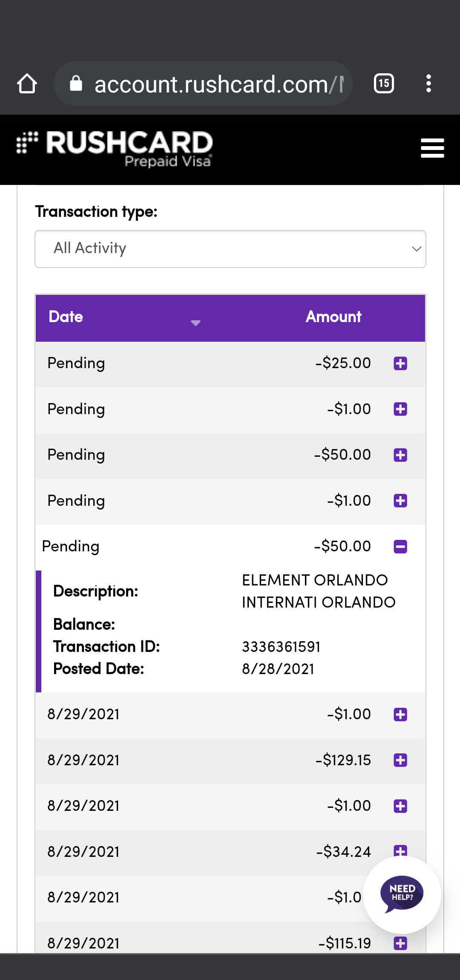Expand the first pending -$1.00 transaction
460x980 pixels.
(400, 409)
